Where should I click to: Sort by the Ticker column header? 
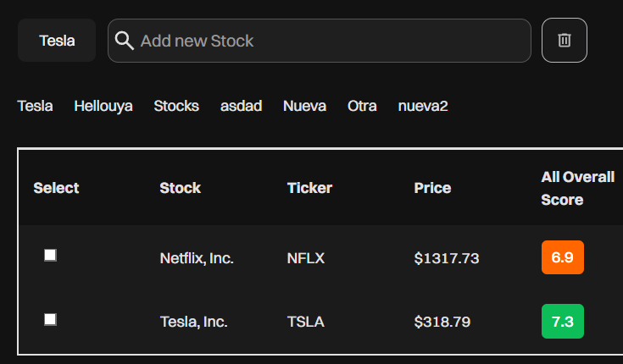(309, 188)
